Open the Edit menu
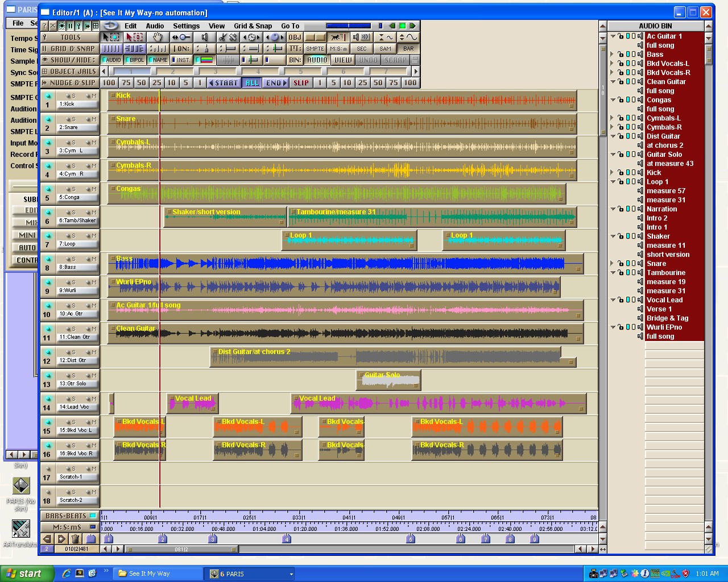 (x=130, y=26)
